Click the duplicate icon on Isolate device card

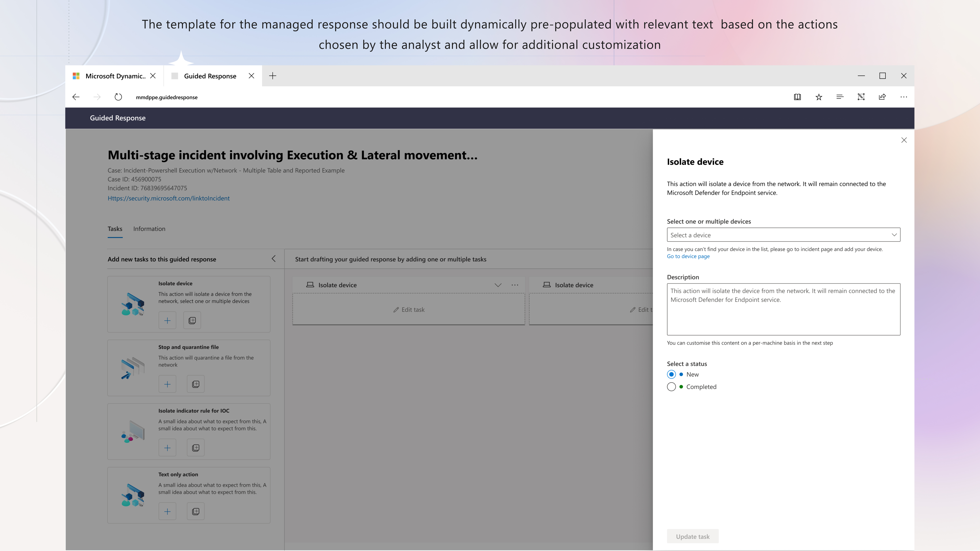pyautogui.click(x=192, y=320)
